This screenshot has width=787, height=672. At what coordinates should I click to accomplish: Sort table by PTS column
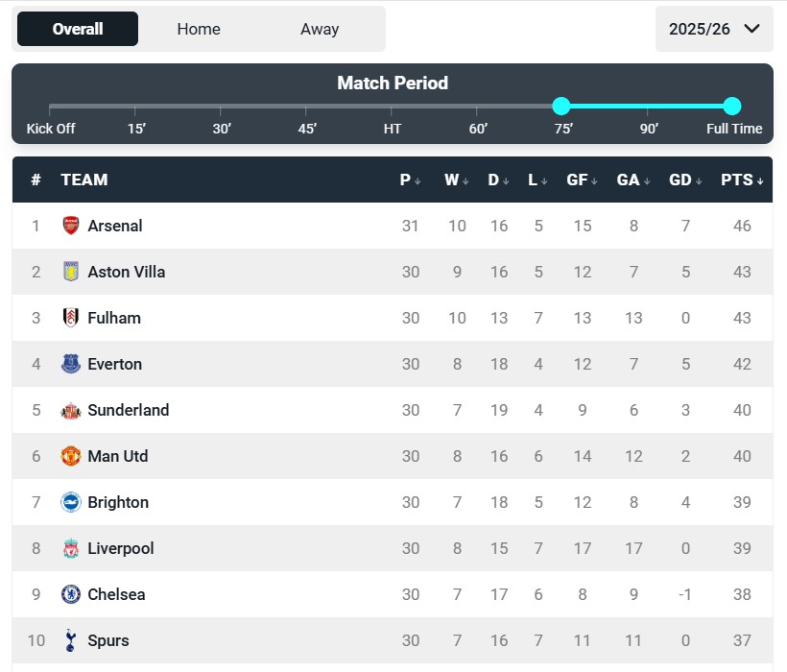pos(742,180)
